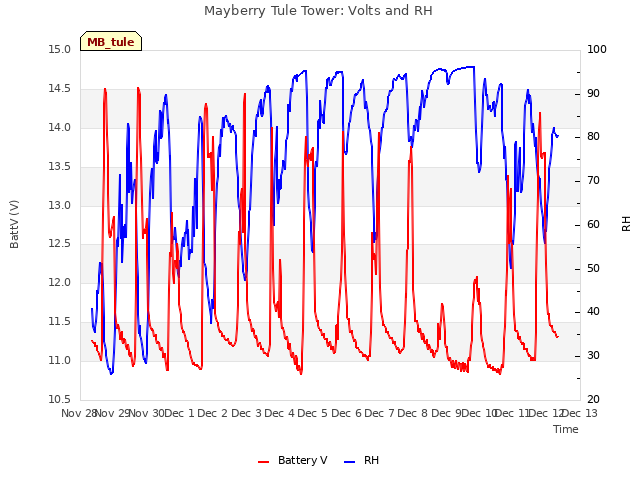Click the red Battery V legend swatch
Screen dimensions: 640x480
[x=264, y=462]
